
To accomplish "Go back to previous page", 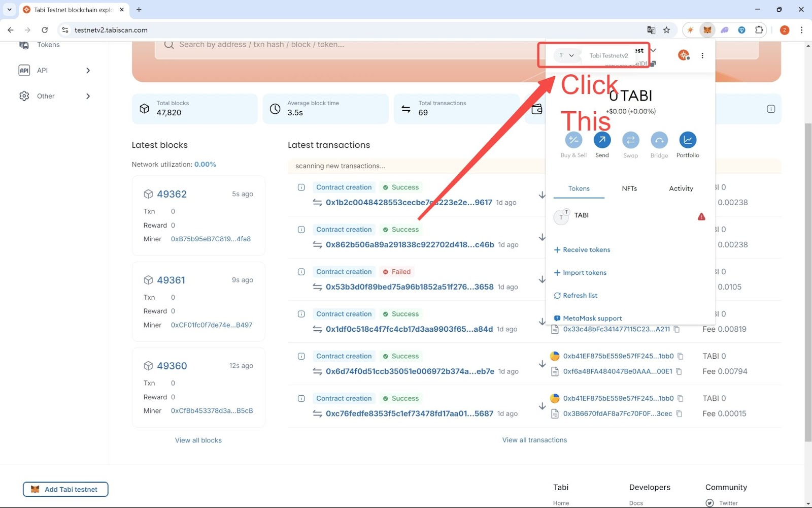I will point(11,30).
